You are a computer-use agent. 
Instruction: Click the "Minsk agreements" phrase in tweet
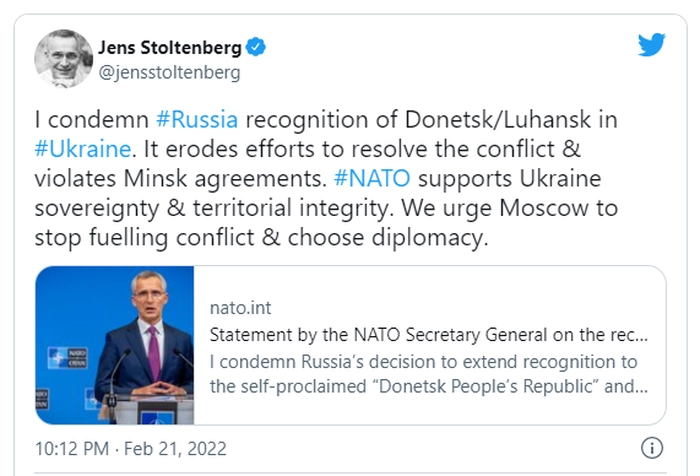point(225,178)
